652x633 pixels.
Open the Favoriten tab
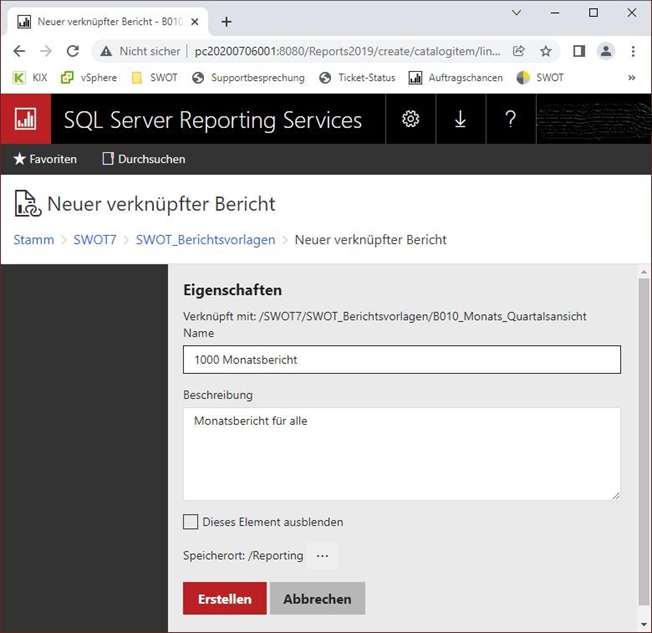45,159
